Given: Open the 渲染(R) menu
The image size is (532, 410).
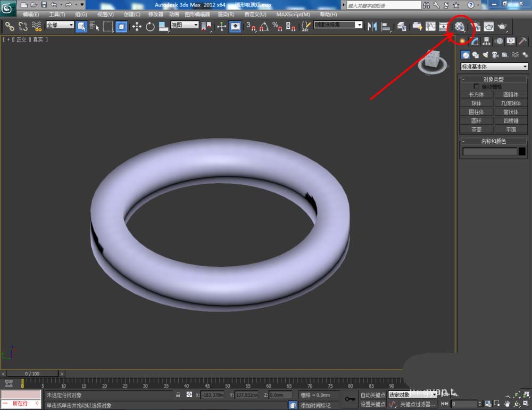Looking at the screenshot, I should pos(226,14).
